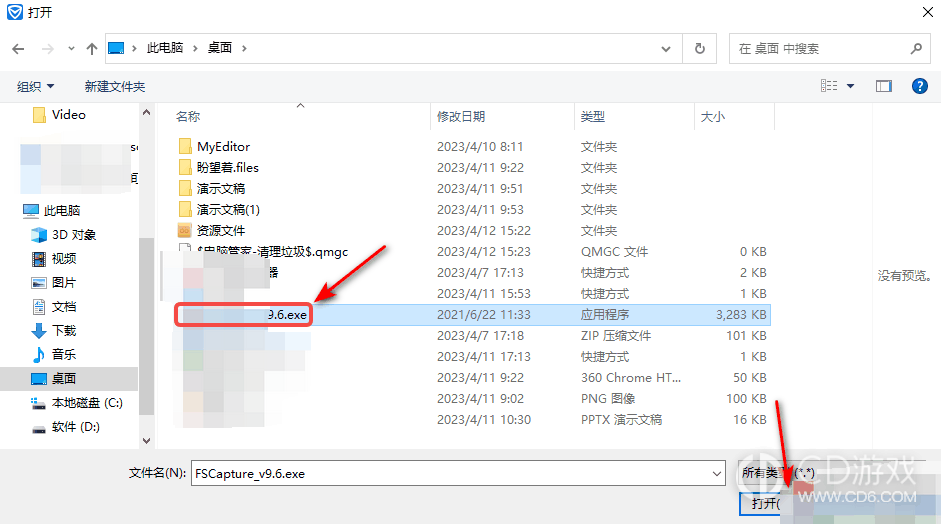Select the MyEditor folder
Viewport: 941px width, 524px height.
click(223, 146)
